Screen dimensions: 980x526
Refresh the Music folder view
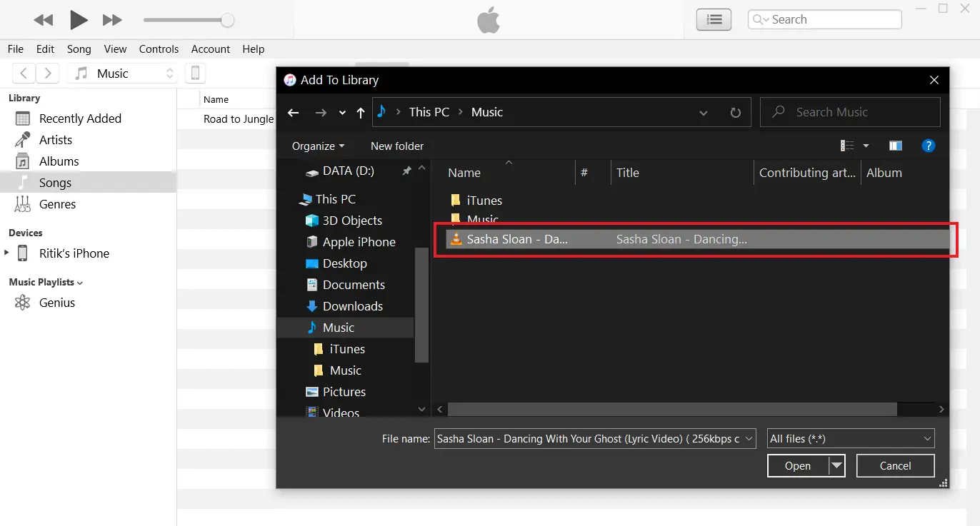735,113
